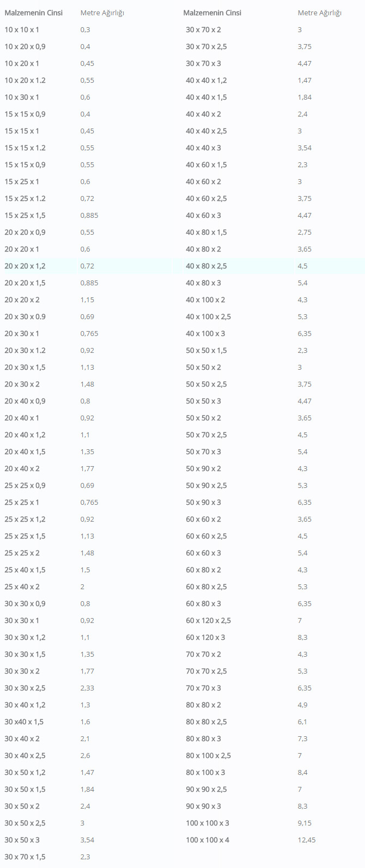Screen dimensions: 365x868
Task: Select the '30 x40 x 1,5' row
Action: pos(24,722)
